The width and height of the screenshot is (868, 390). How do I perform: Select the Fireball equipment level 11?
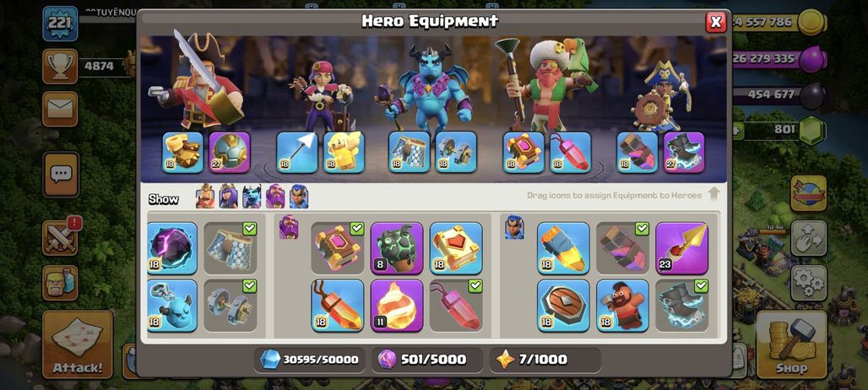coord(396,306)
